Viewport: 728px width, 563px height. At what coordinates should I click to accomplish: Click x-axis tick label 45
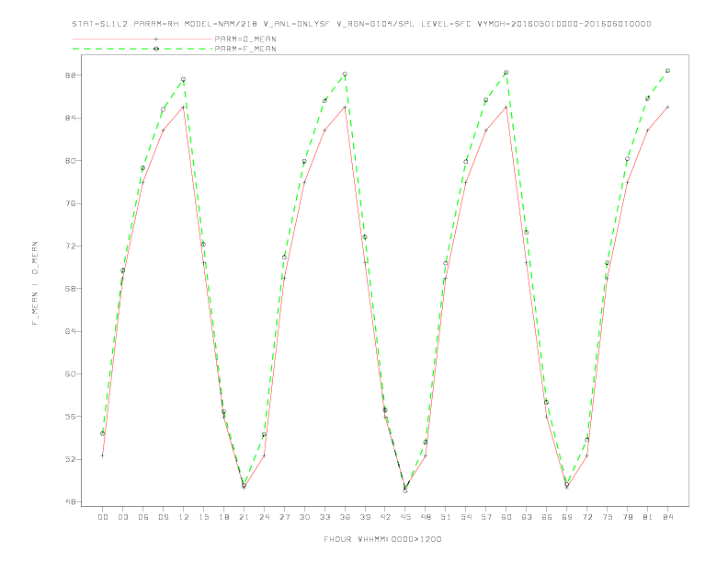point(405,517)
